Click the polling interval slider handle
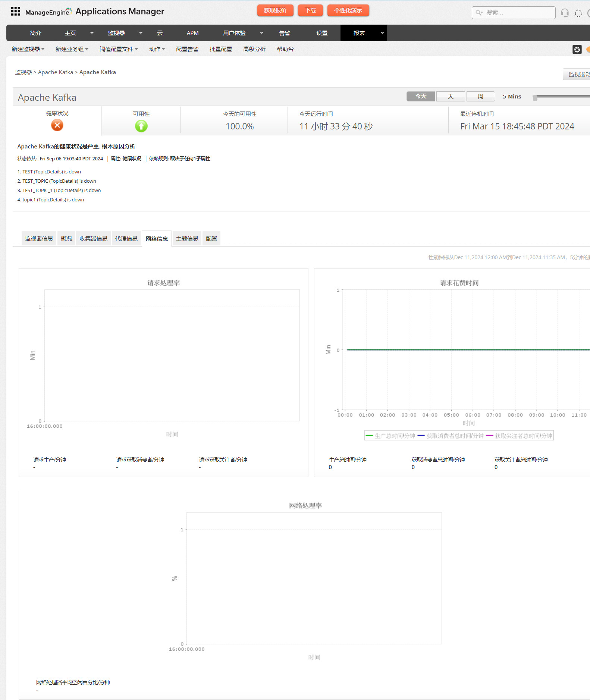Screen dimensions: 590x700 (x=535, y=98)
